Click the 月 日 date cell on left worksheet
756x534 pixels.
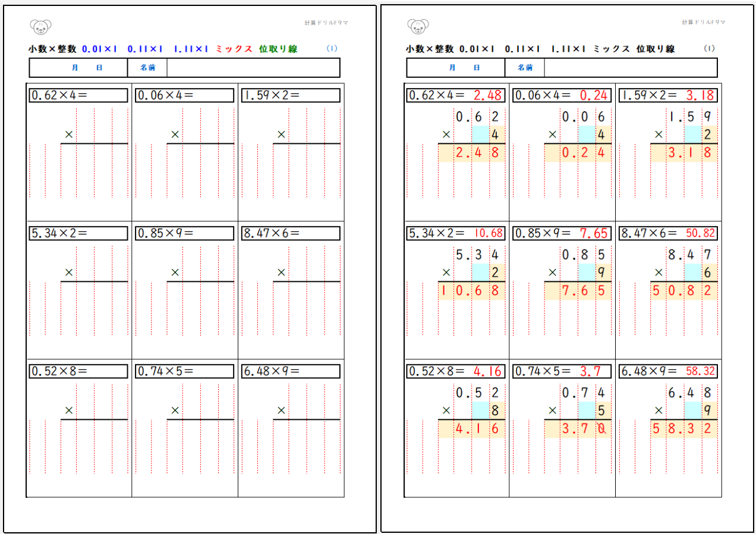pos(78,68)
